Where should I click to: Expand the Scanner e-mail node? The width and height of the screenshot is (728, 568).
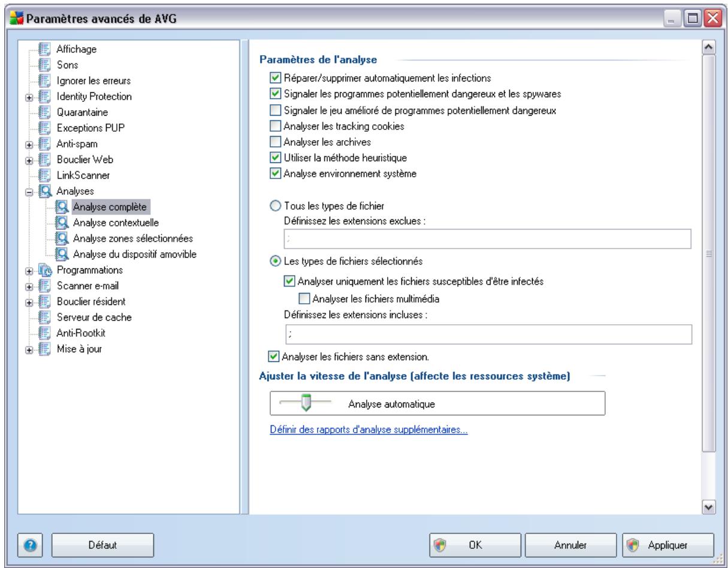(x=29, y=286)
